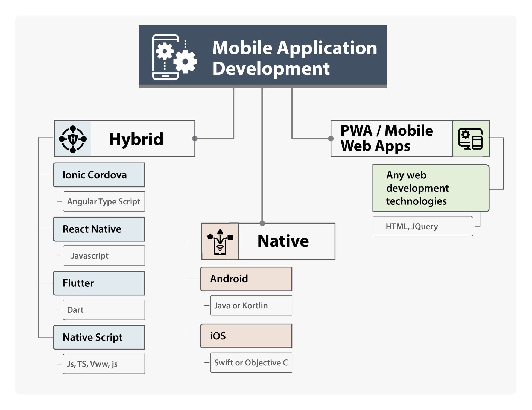The width and height of the screenshot is (532, 410).
Task: Click connector dot above Native box
Action: (262, 223)
